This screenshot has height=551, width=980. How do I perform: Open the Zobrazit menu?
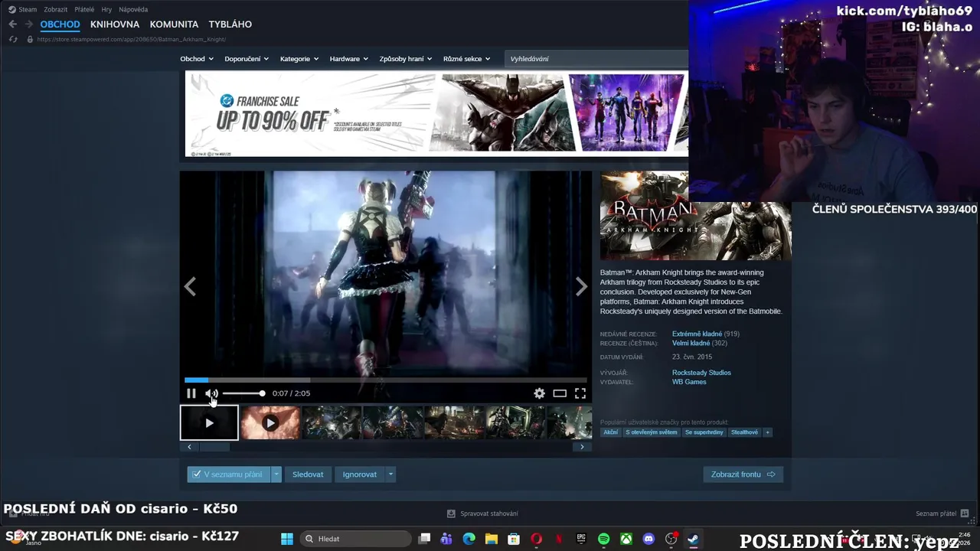tap(56, 9)
